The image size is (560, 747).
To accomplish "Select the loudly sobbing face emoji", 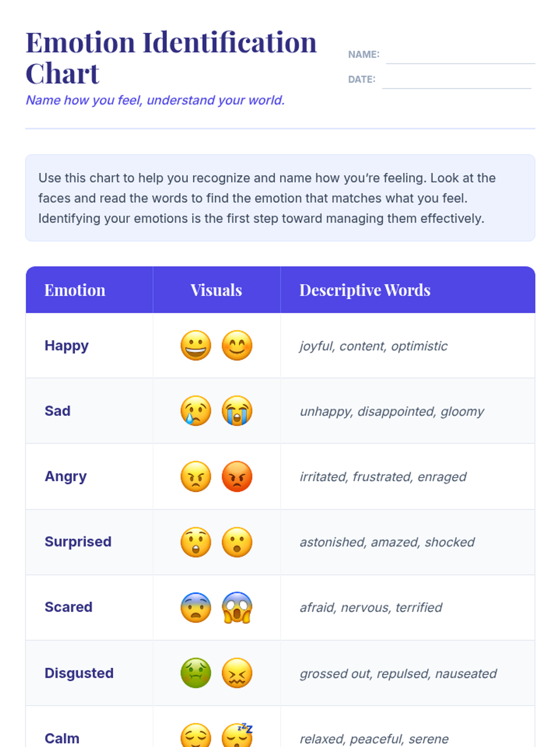I will tap(237, 411).
